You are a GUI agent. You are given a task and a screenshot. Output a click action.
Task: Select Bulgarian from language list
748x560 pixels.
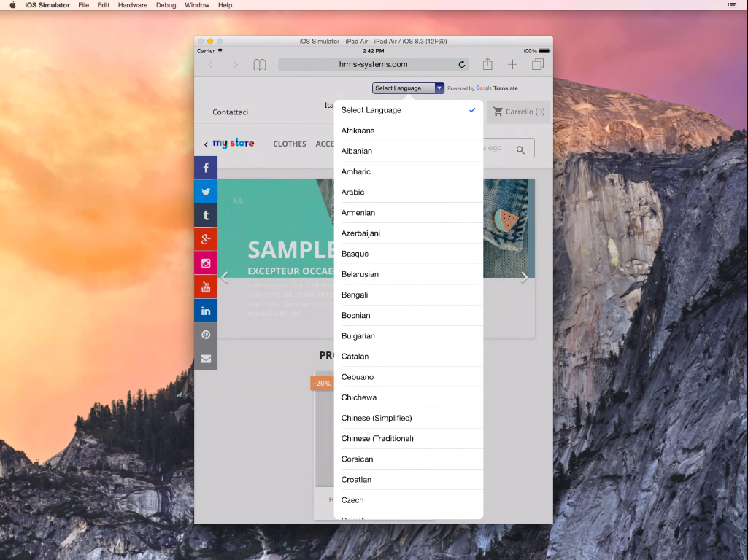point(409,335)
